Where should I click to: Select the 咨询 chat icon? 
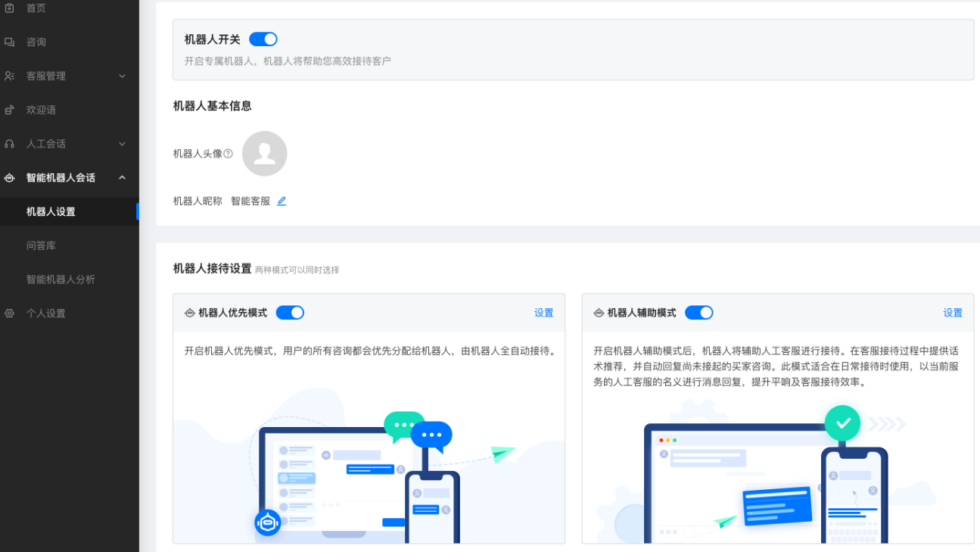click(11, 42)
